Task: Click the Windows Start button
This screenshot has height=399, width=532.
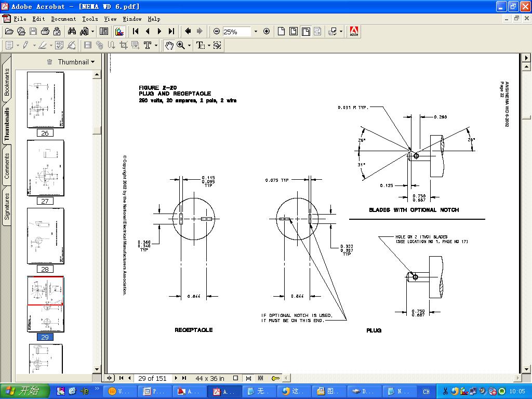Action: (x=24, y=391)
